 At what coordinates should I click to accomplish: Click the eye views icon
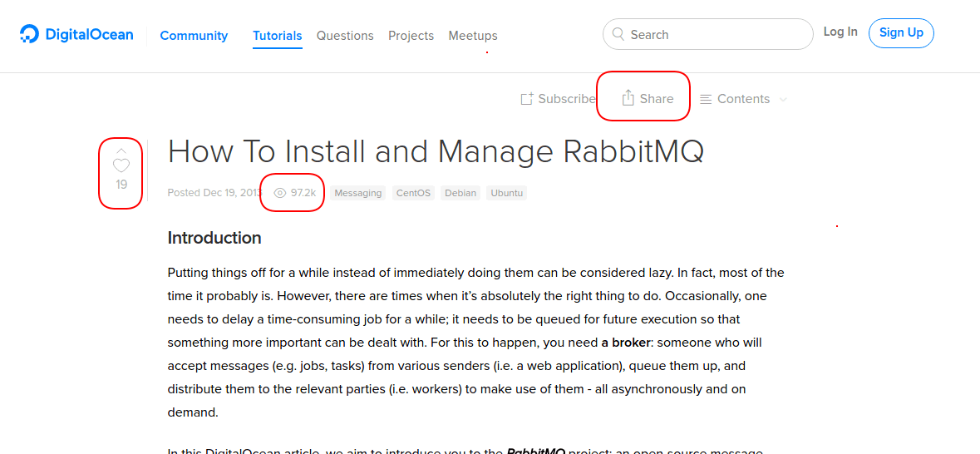(280, 193)
